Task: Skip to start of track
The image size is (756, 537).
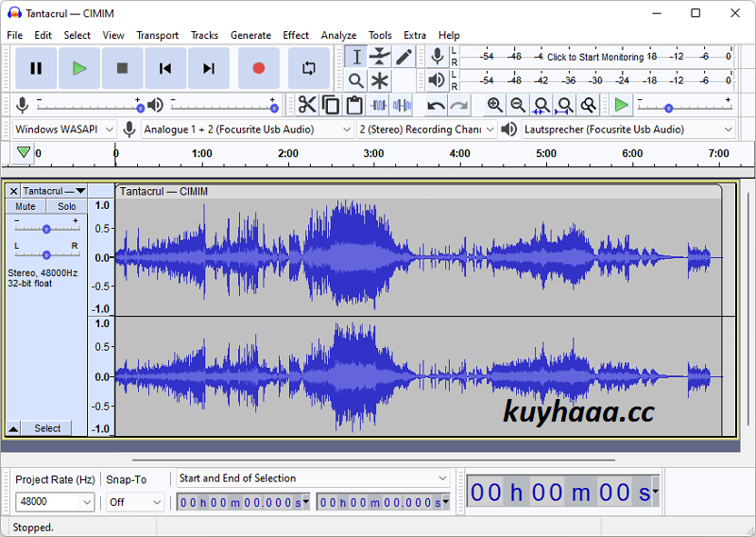Action: pyautogui.click(x=165, y=68)
